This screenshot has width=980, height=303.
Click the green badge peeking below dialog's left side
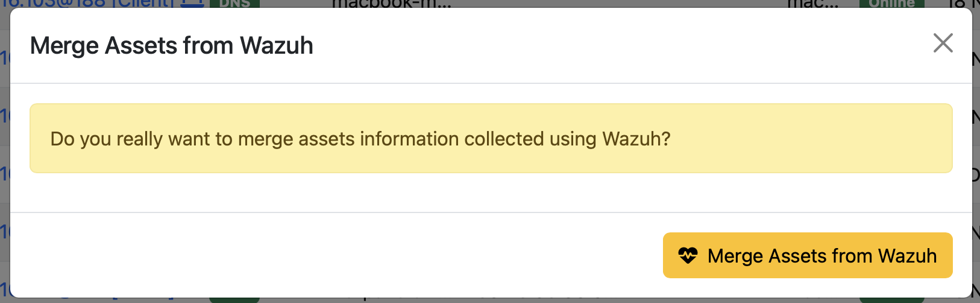pos(234,299)
